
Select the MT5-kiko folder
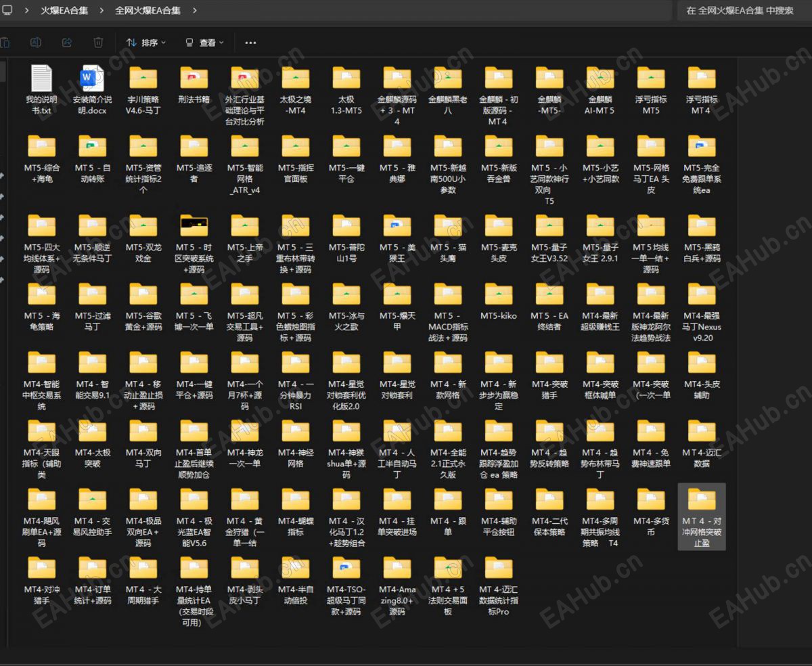coord(499,301)
